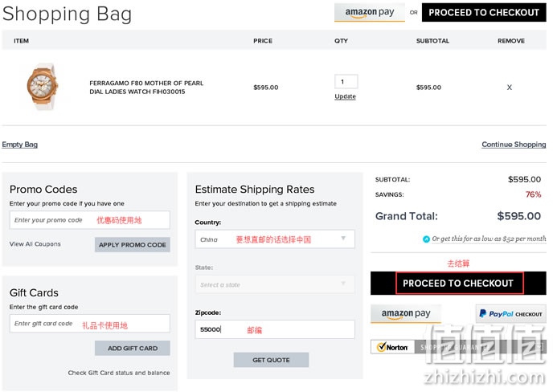Click the Grand Total $595.00 amount
Image resolution: width=553 pixels, height=392 pixels.
pyautogui.click(x=518, y=216)
